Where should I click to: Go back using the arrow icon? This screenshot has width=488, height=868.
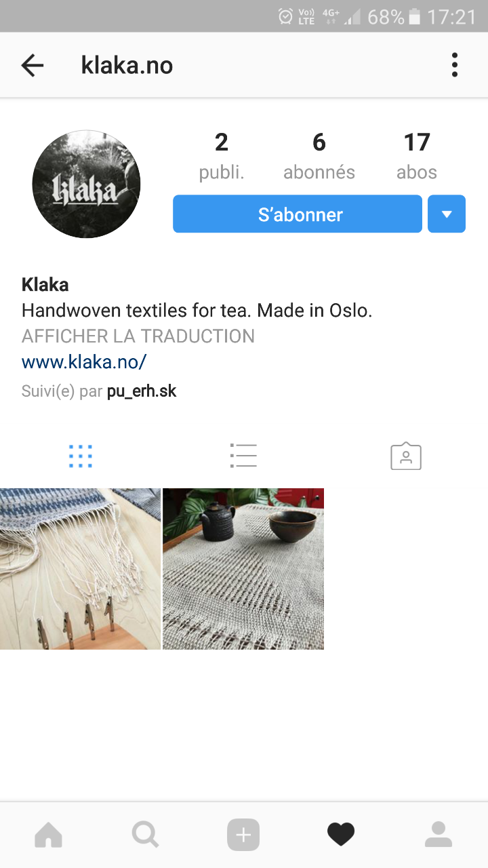(32, 65)
